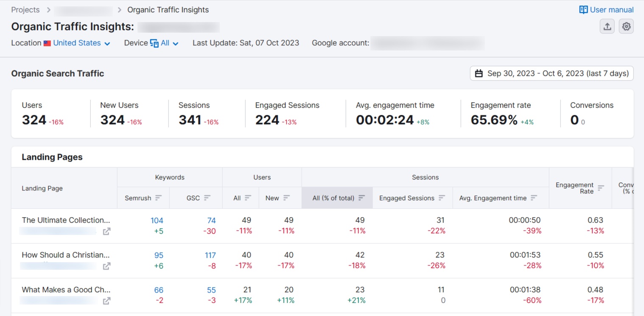Viewport: 644px width, 316px height.
Task: Click the User manual book icon
Action: 583,9
